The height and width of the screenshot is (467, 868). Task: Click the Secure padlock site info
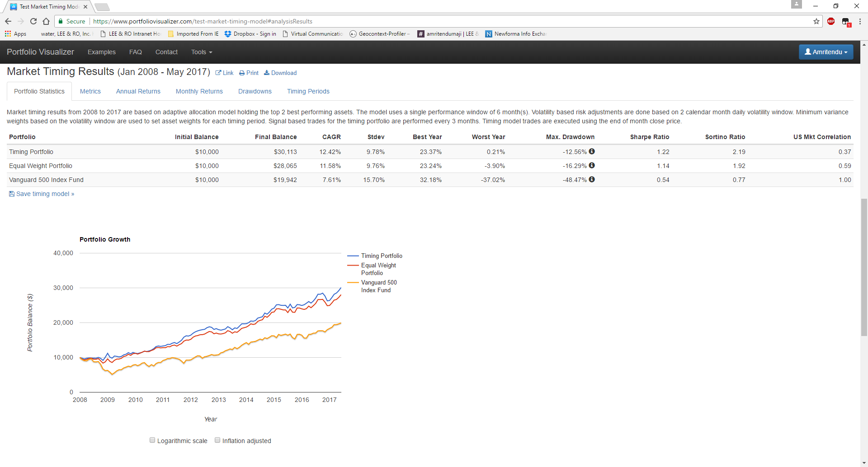click(x=72, y=21)
